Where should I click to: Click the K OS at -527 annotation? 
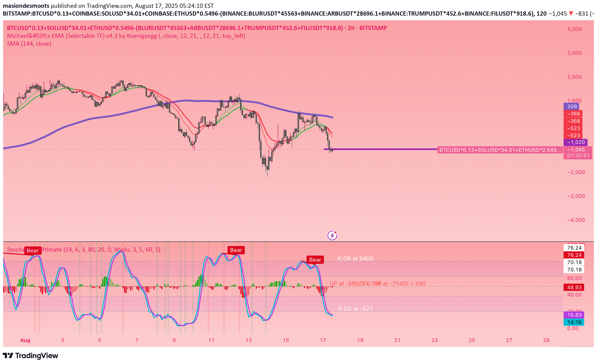[355, 308]
